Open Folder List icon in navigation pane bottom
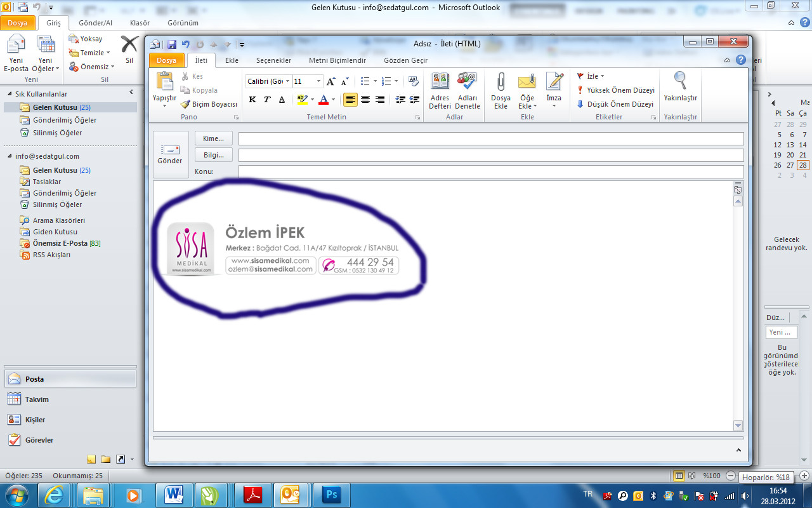The image size is (812, 508). pyautogui.click(x=105, y=459)
